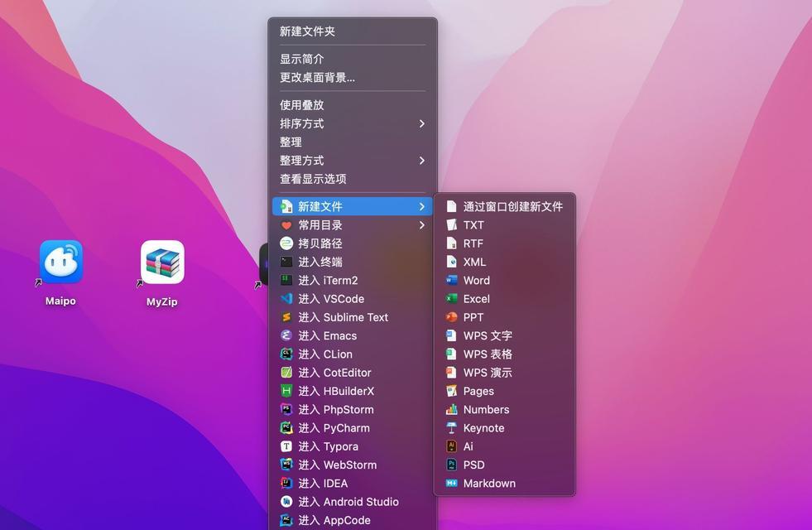This screenshot has width=812, height=530.
Task: Click the green 拷贝路径 icon
Action: [286, 243]
